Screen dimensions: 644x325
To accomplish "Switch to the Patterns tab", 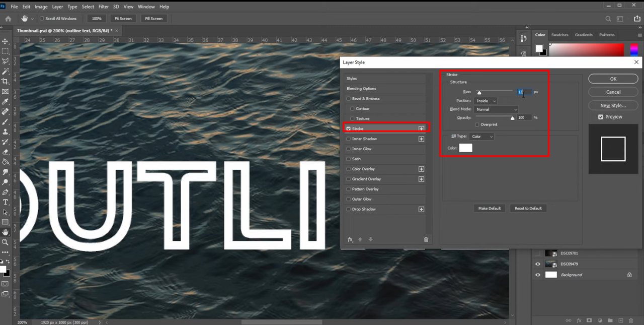I will pyautogui.click(x=607, y=35).
